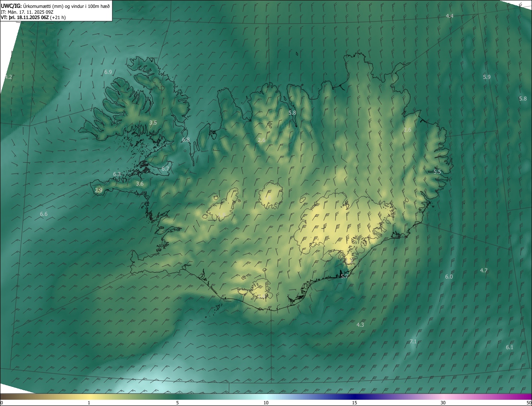Click the map value '4.3'

point(360,325)
